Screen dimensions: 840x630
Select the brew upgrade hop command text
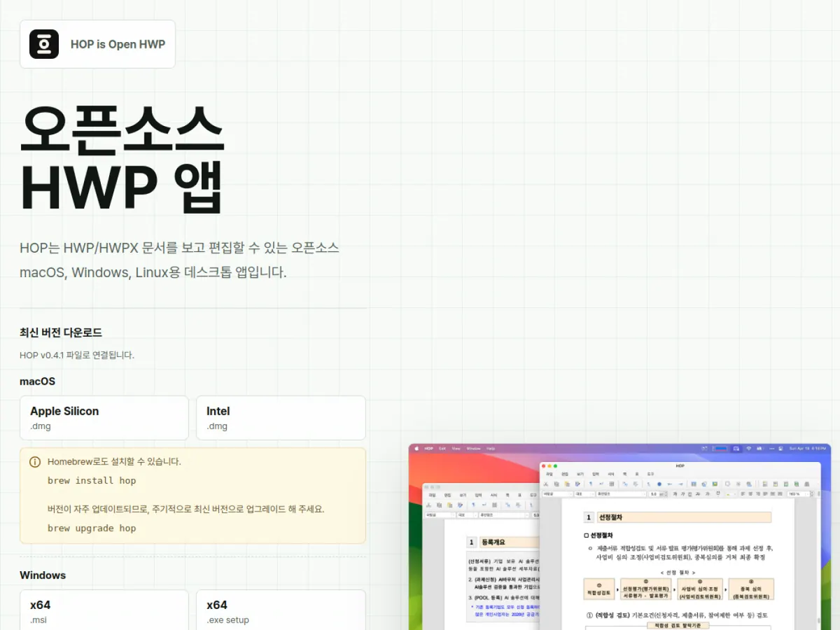pos(92,528)
